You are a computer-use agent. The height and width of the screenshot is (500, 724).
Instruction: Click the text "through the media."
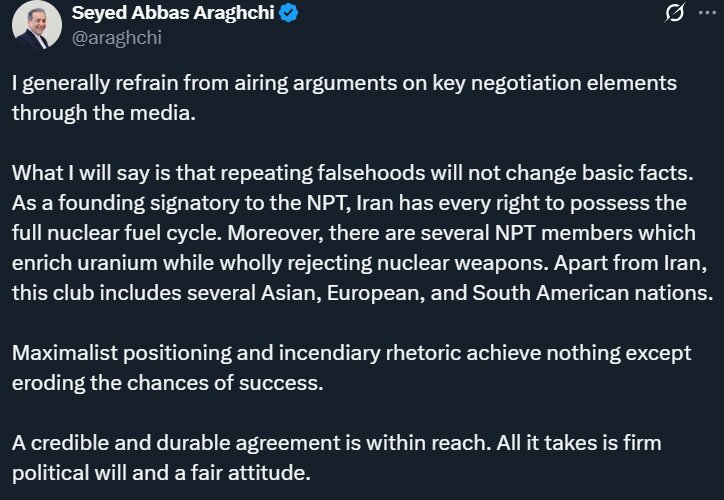point(101,112)
